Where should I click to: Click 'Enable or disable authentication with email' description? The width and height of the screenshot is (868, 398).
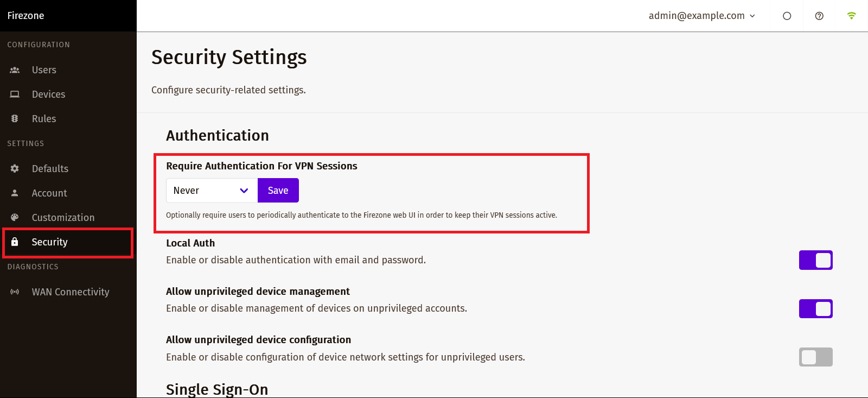coord(296,260)
